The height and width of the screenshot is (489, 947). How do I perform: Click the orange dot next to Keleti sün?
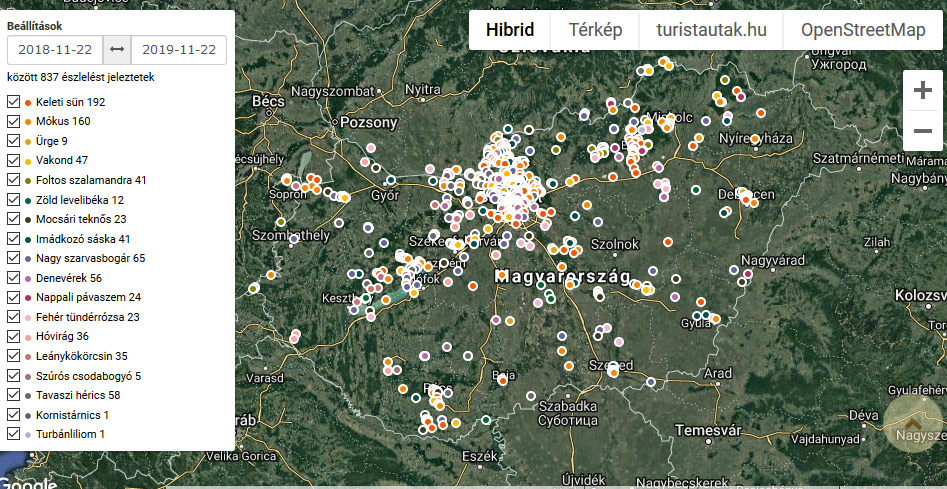point(28,102)
